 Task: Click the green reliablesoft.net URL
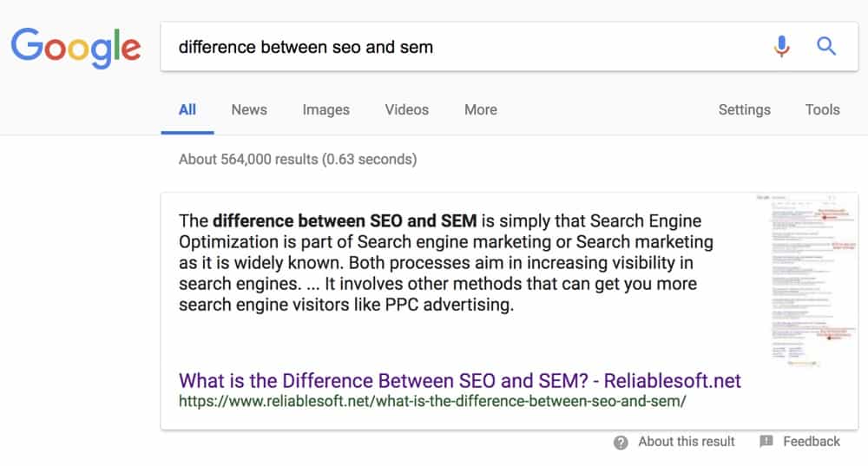432,402
